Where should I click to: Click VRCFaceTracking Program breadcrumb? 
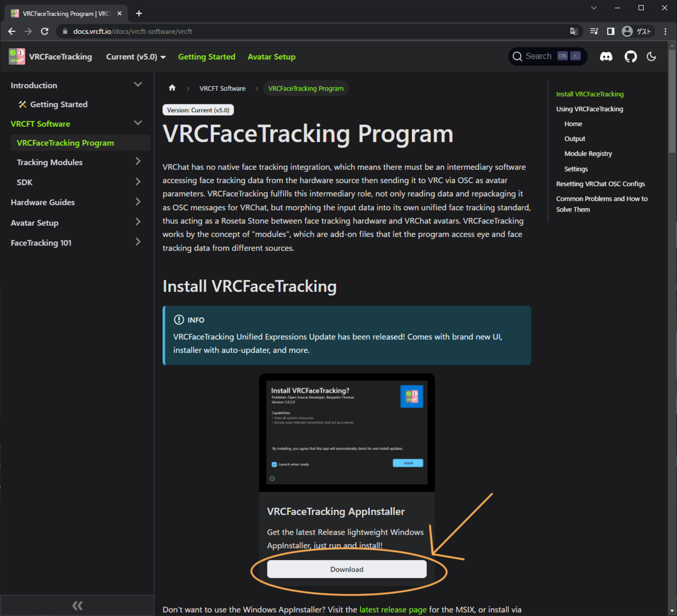point(306,89)
